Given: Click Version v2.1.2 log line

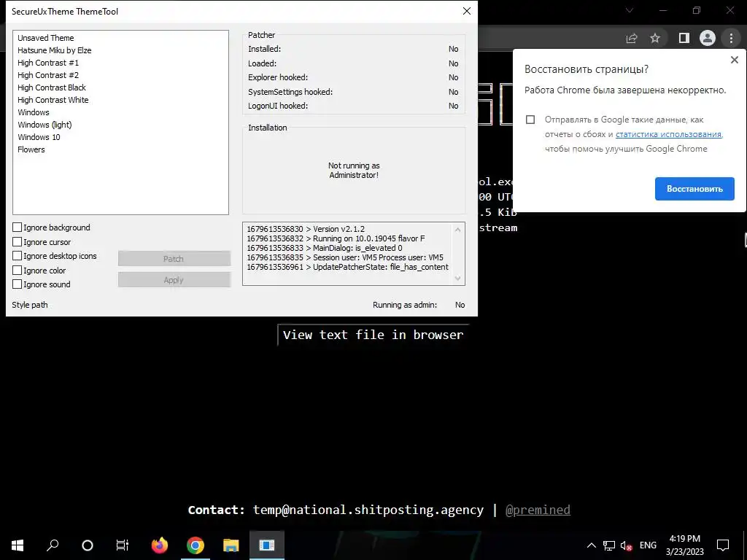Looking at the screenshot, I should [x=306, y=229].
